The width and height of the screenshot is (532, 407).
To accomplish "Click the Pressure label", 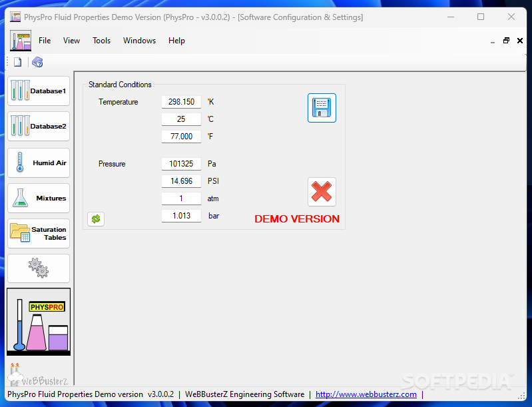I will [112, 164].
